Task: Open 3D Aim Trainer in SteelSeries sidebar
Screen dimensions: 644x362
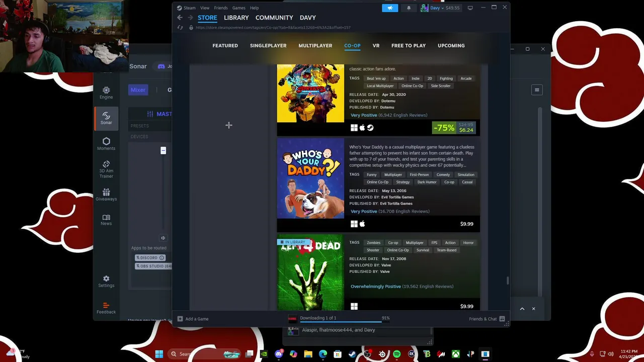Action: (106, 169)
